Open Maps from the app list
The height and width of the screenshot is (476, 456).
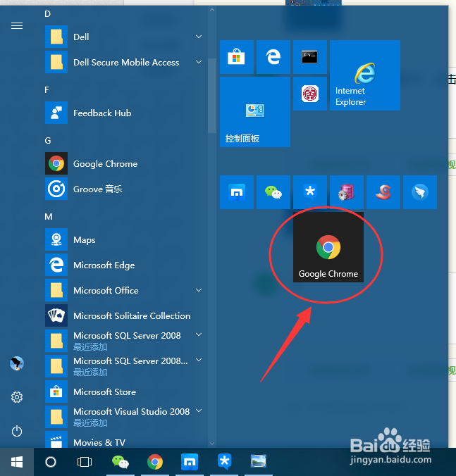[x=125, y=240]
